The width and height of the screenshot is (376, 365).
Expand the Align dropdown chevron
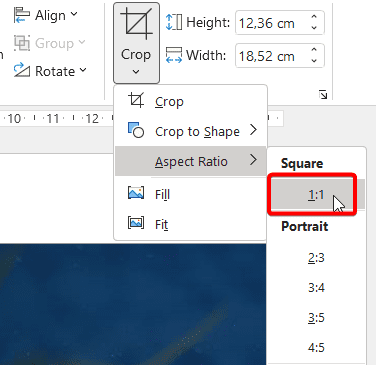point(74,14)
